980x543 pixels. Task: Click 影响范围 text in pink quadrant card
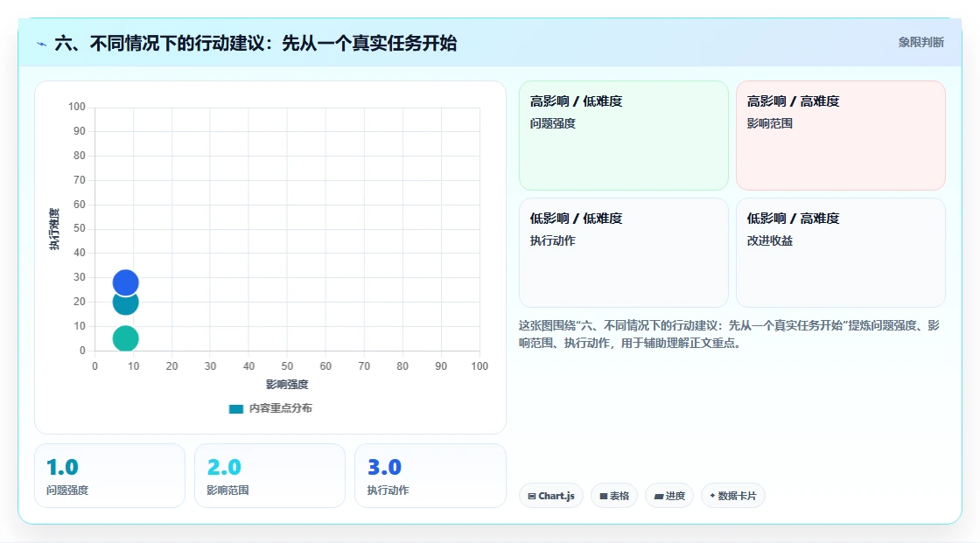(769, 123)
